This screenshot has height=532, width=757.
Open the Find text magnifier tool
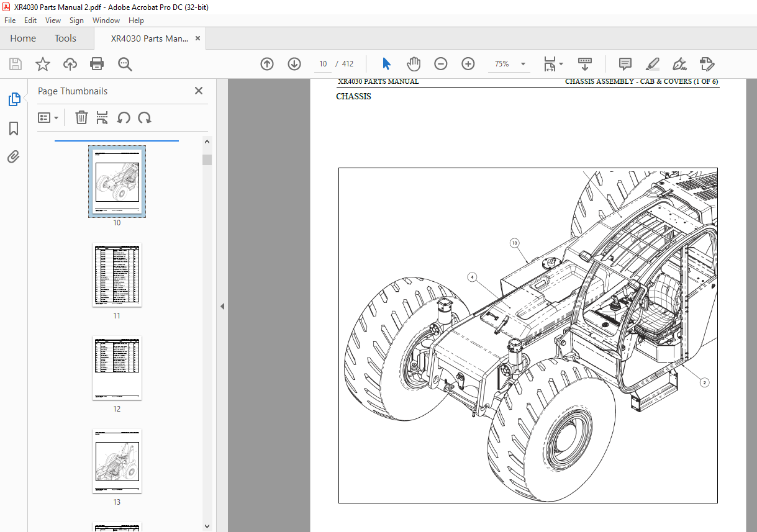pos(125,64)
